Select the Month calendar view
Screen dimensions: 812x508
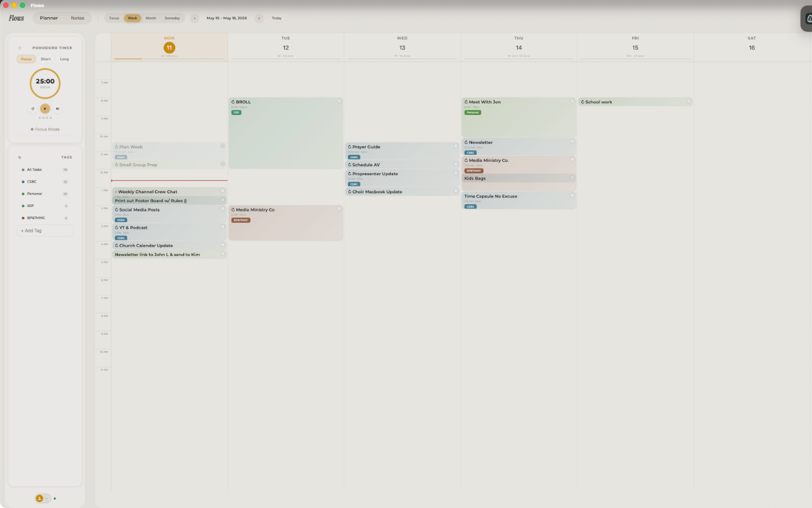point(151,18)
